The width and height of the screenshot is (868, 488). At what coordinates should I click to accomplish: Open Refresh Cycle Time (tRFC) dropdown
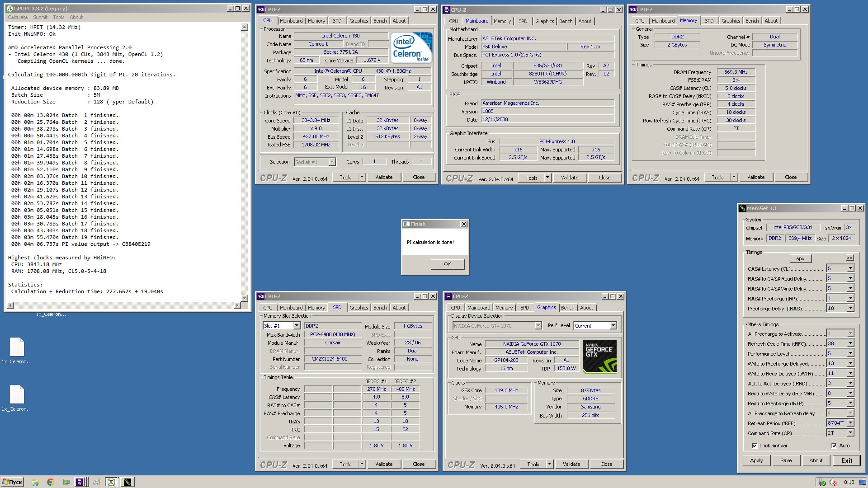point(850,343)
